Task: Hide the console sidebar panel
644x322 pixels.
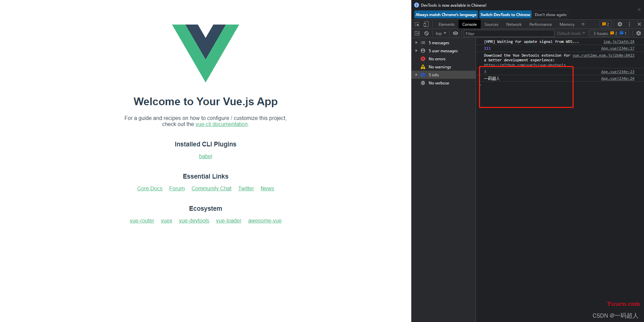Action: pyautogui.click(x=417, y=34)
